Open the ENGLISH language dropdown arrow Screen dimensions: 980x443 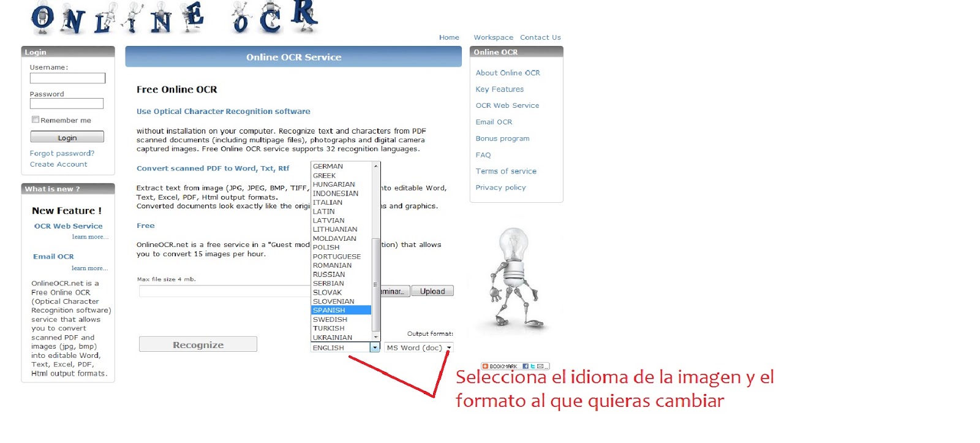375,347
